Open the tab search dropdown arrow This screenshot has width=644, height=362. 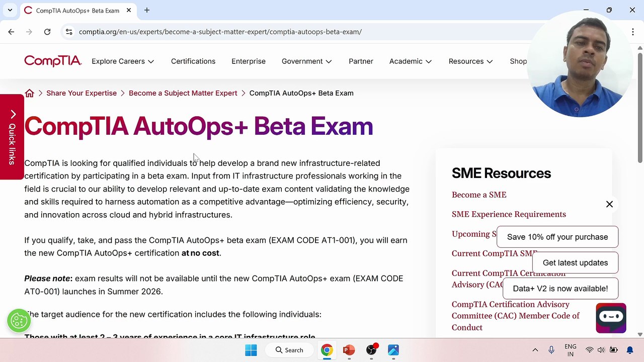click(x=10, y=10)
